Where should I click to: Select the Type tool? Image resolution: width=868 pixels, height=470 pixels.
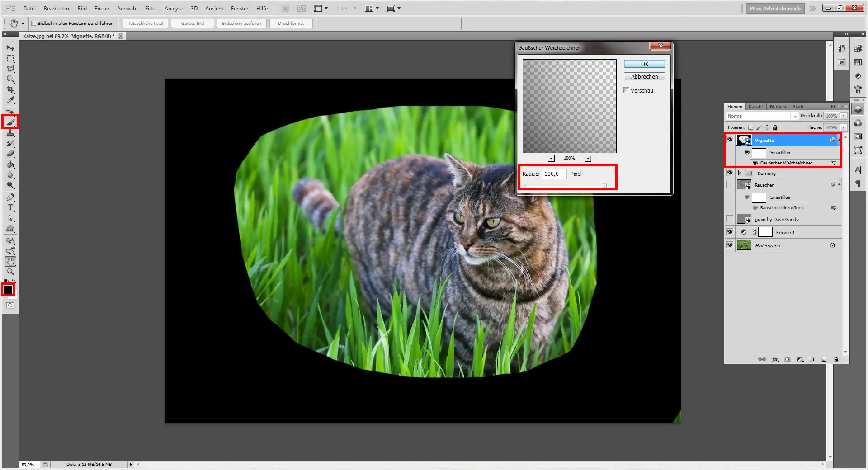point(10,208)
